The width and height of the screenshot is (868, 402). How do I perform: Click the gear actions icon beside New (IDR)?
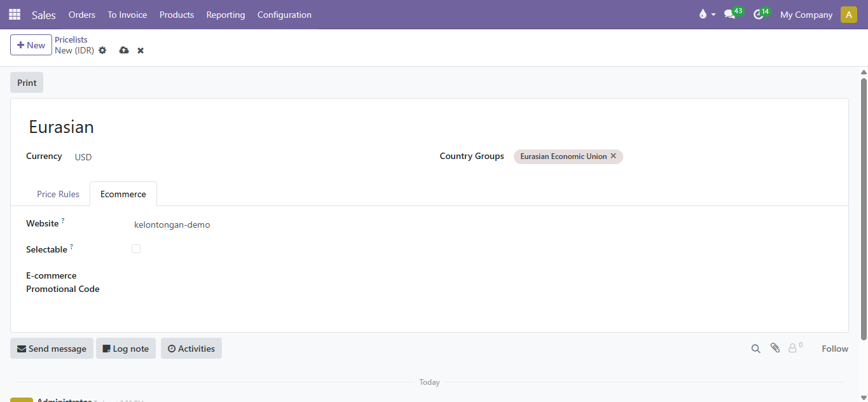(102, 50)
